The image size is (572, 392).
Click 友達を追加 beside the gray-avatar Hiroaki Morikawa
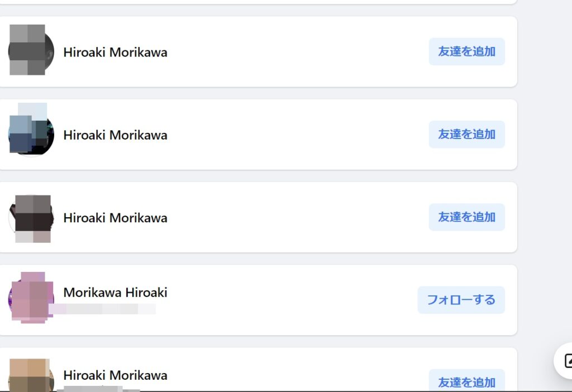point(466,51)
